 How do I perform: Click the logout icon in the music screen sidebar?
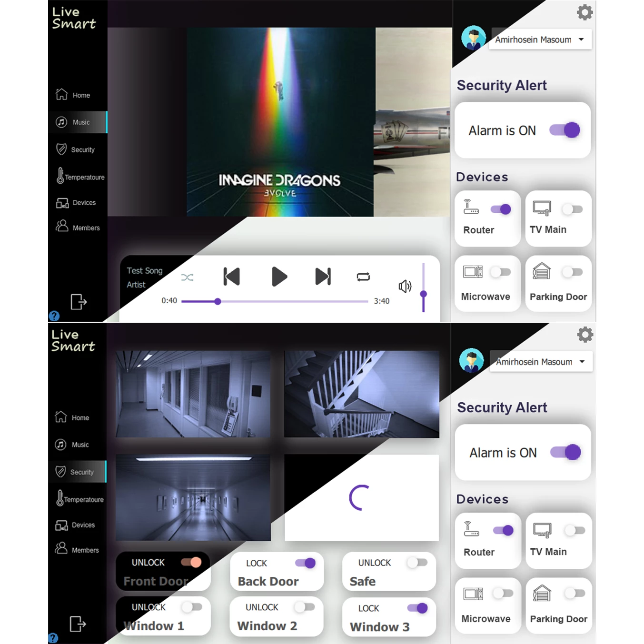click(79, 302)
